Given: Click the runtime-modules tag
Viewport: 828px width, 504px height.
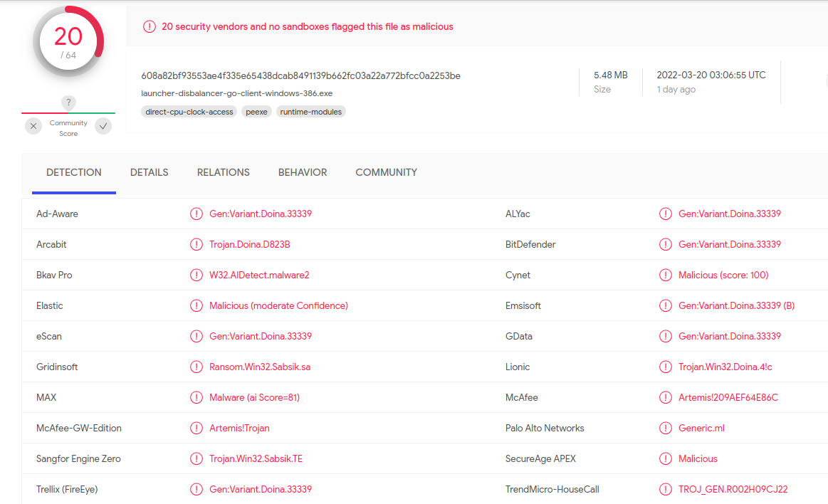Looking at the screenshot, I should coord(310,112).
